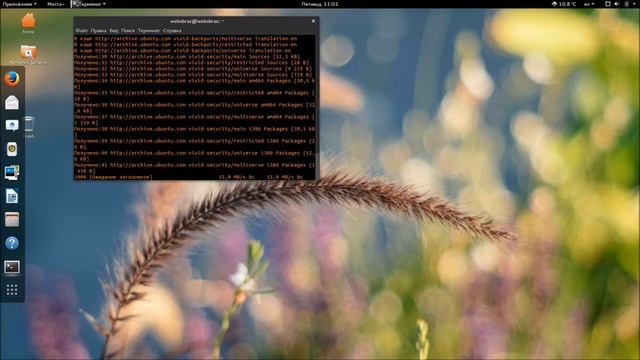Open the battery indicator in top panel
This screenshot has height=360, width=640.
[627, 4]
